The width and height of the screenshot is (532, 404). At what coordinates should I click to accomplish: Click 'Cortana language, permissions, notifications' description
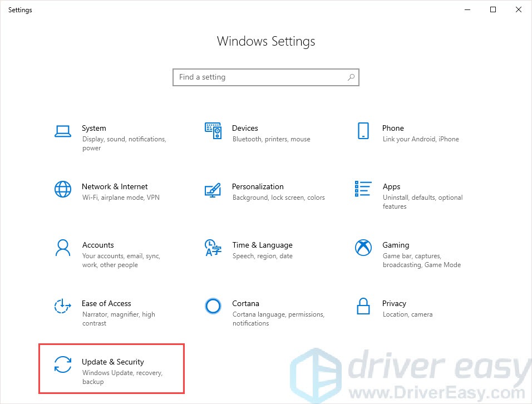pos(279,318)
